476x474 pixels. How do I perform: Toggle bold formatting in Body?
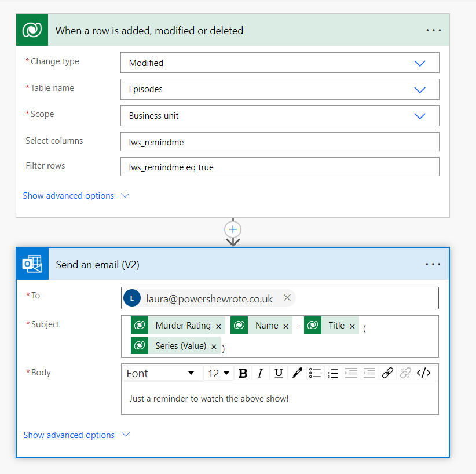click(x=243, y=373)
